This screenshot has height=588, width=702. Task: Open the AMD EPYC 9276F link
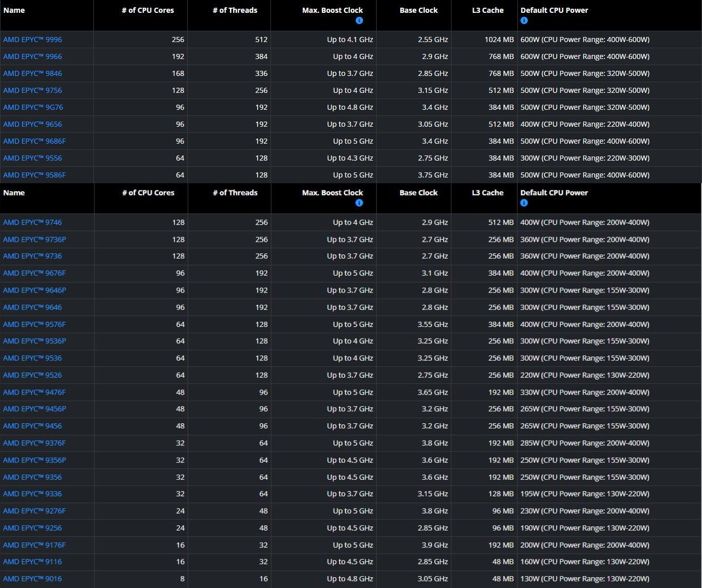pyautogui.click(x=34, y=511)
